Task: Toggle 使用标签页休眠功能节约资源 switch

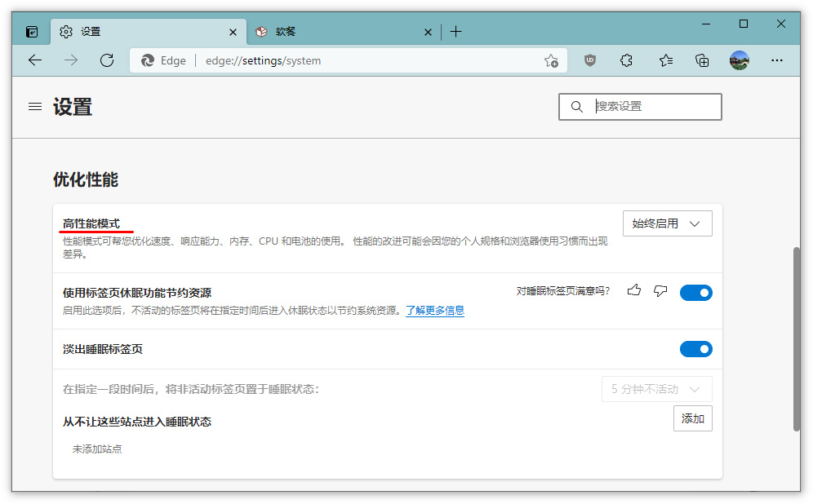Action: (695, 293)
